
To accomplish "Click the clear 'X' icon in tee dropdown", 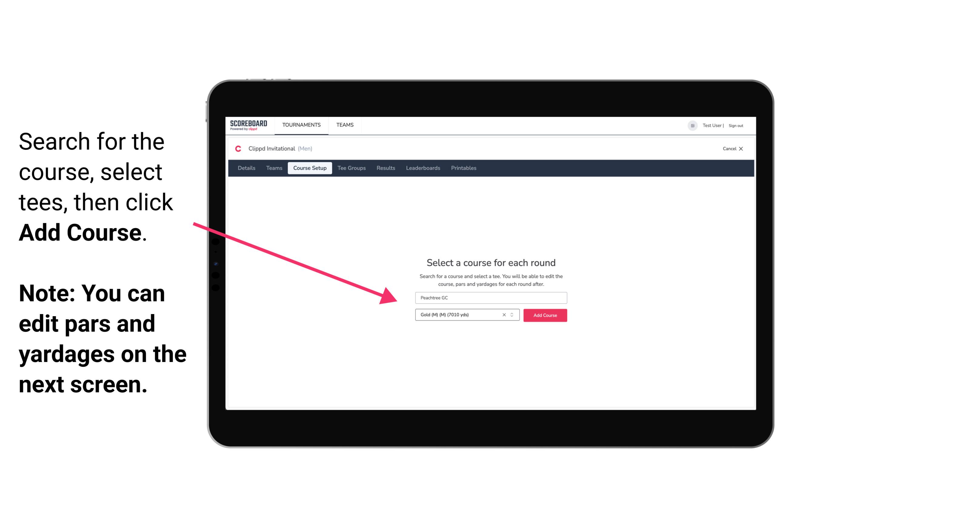I will (502, 315).
